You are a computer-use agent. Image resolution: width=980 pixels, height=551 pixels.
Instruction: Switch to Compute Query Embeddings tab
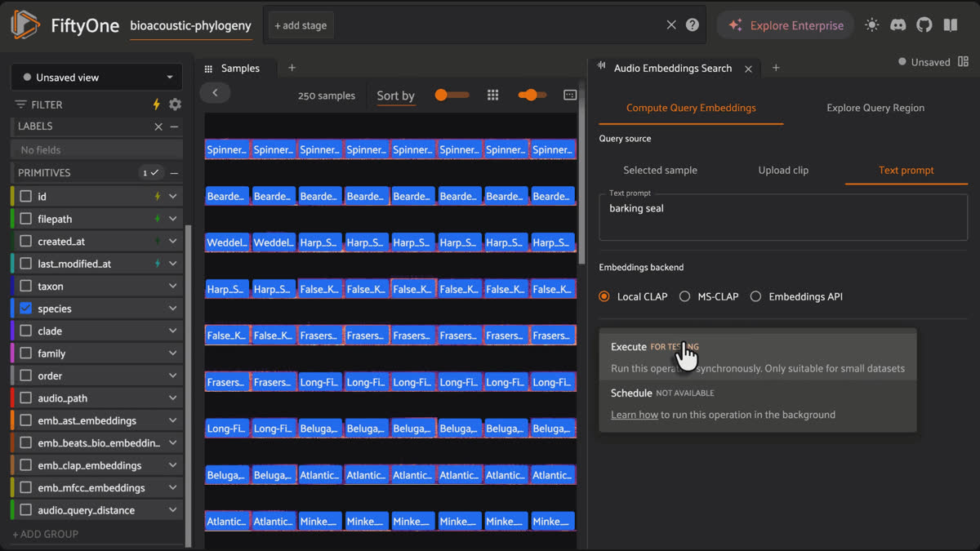click(x=691, y=108)
